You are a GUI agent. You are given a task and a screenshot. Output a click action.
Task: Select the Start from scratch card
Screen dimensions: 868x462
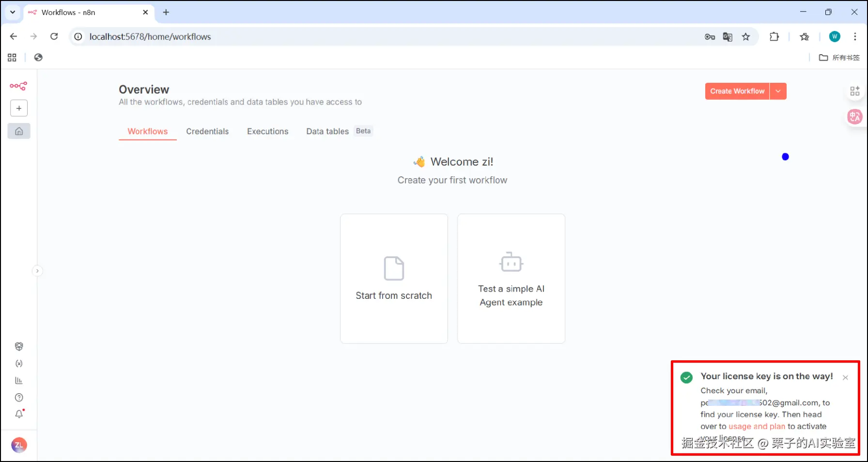(x=394, y=278)
